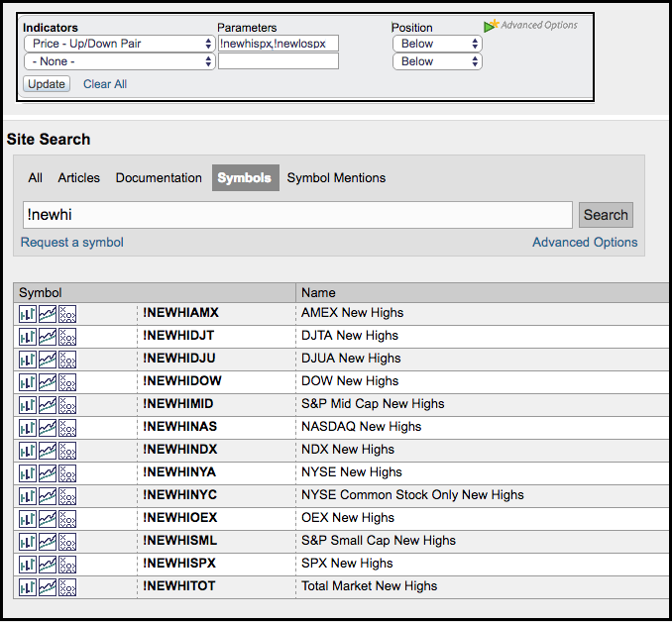Click the green star Advanced Options icon

(491, 26)
